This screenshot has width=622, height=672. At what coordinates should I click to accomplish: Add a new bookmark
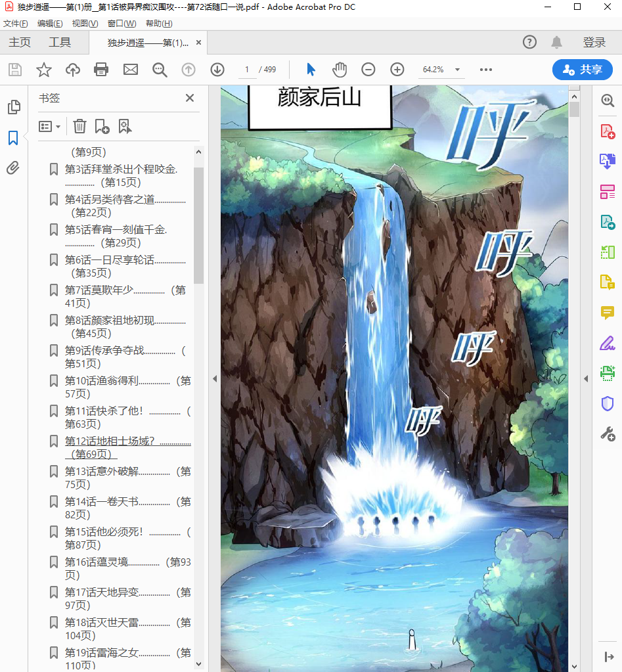click(102, 126)
